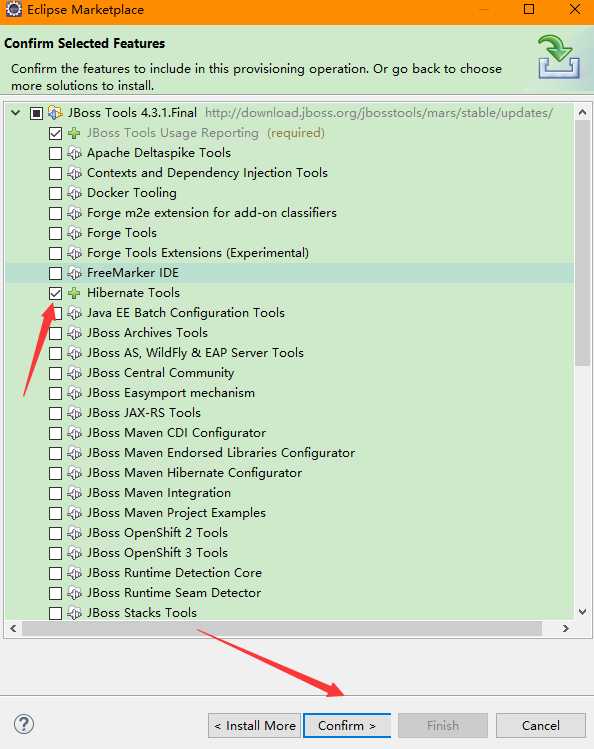Image resolution: width=594 pixels, height=749 pixels.
Task: Click the Forge m2e extension feature icon
Action: (74, 214)
